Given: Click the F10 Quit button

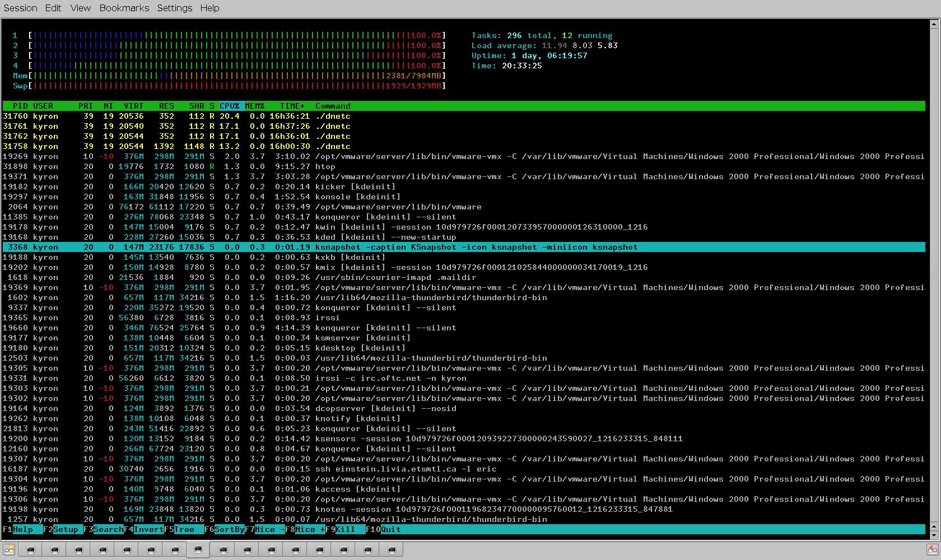Looking at the screenshot, I should pyautogui.click(x=390, y=529).
